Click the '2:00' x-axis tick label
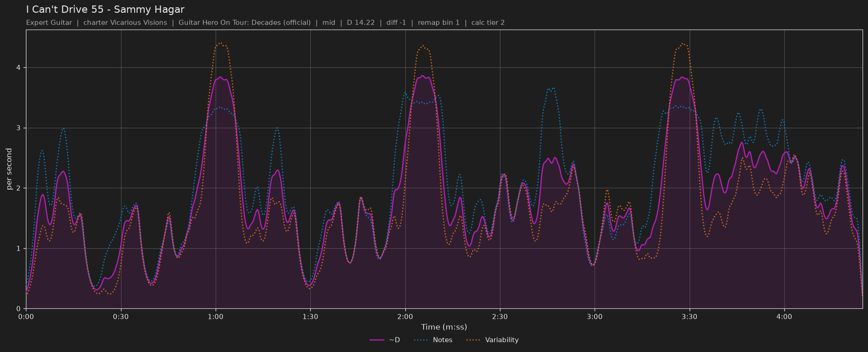 (405, 317)
